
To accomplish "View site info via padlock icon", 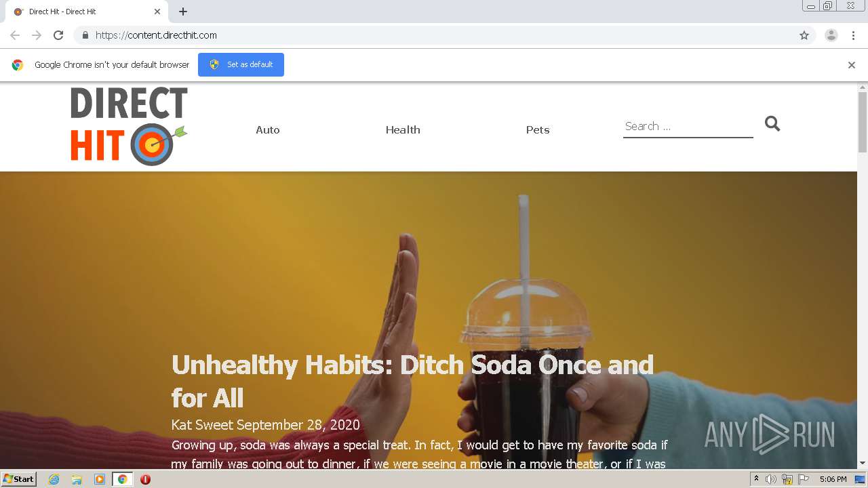I will coord(85,35).
